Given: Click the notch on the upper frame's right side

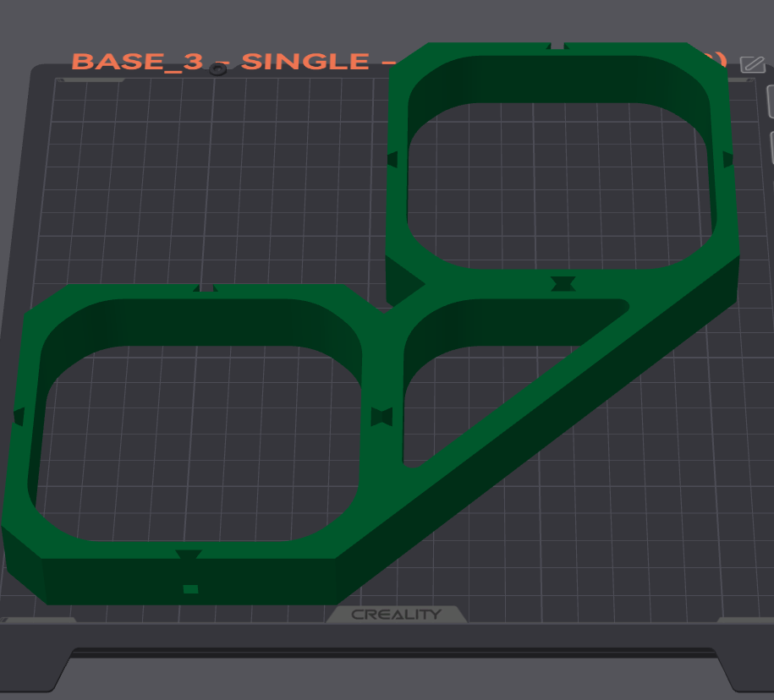Looking at the screenshot, I should click(x=727, y=159).
